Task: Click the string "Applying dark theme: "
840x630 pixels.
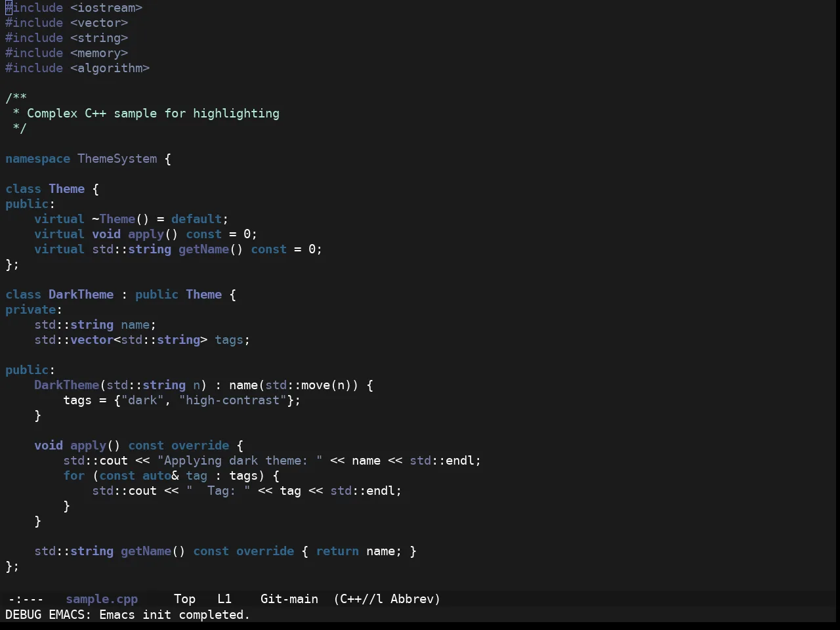Action: click(x=240, y=461)
